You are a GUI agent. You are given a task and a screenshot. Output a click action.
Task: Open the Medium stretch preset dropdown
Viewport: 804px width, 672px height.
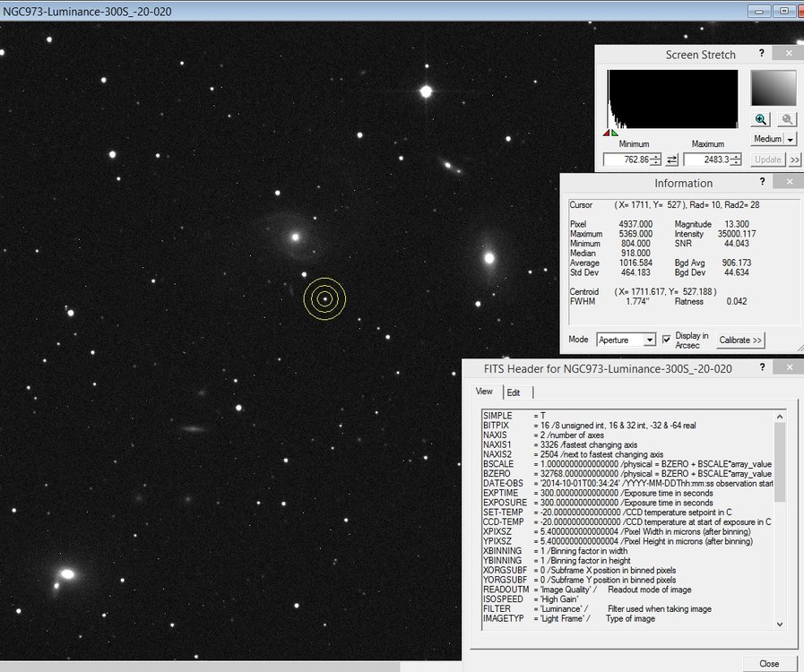pos(790,139)
